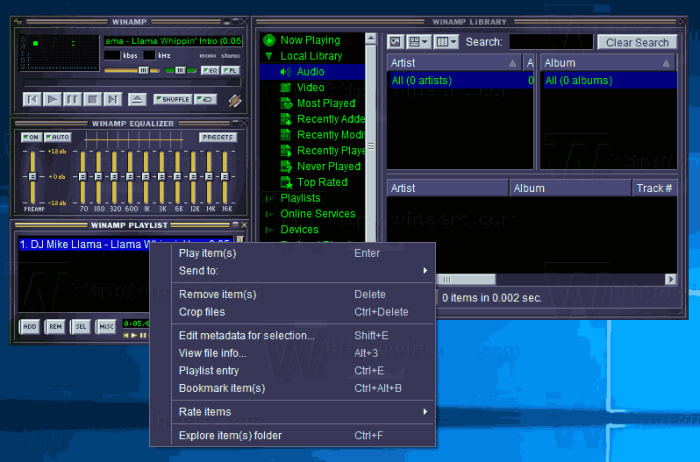Go to previous track button

(x=32, y=99)
